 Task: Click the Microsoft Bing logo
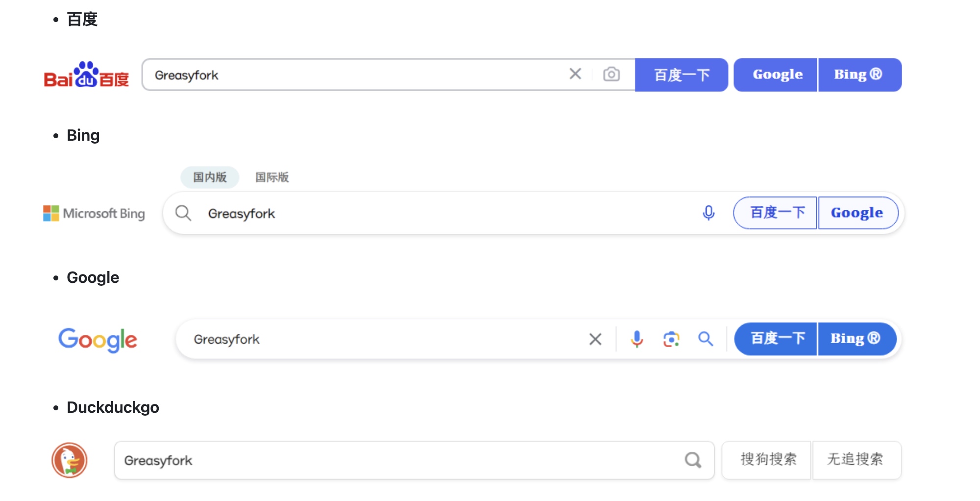[94, 213]
